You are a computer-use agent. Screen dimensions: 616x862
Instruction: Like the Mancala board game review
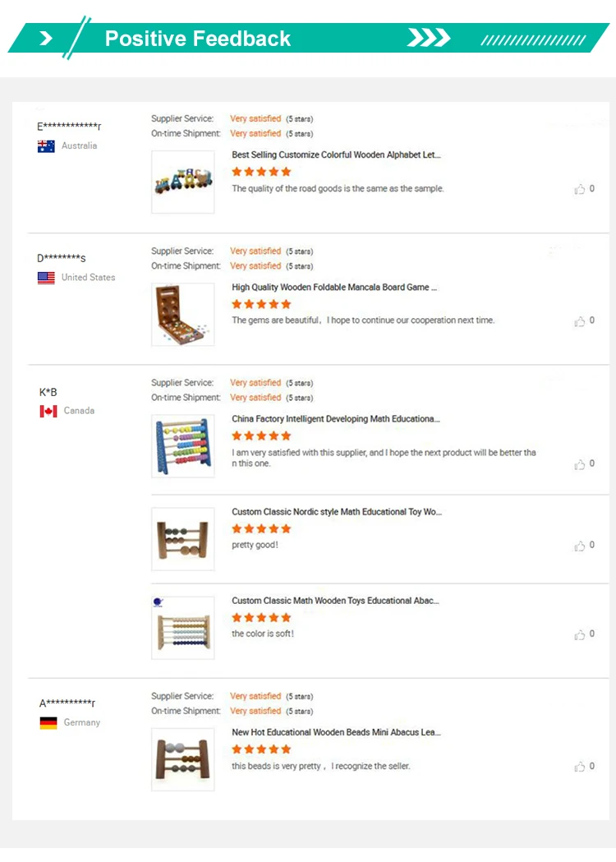click(580, 321)
